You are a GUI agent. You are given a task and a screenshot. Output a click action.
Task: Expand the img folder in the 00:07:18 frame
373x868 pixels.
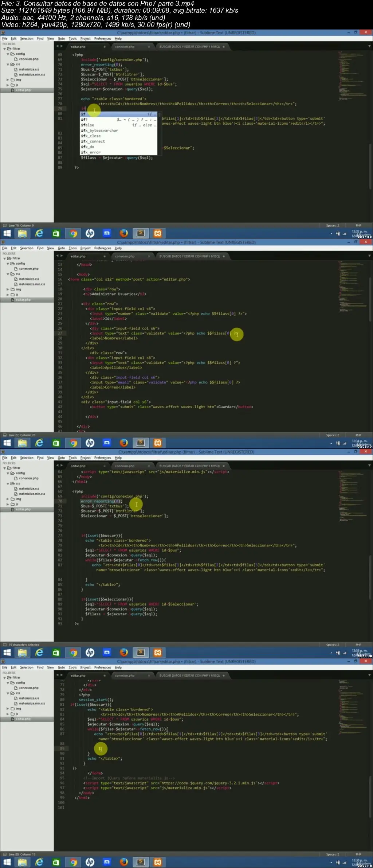click(x=8, y=709)
